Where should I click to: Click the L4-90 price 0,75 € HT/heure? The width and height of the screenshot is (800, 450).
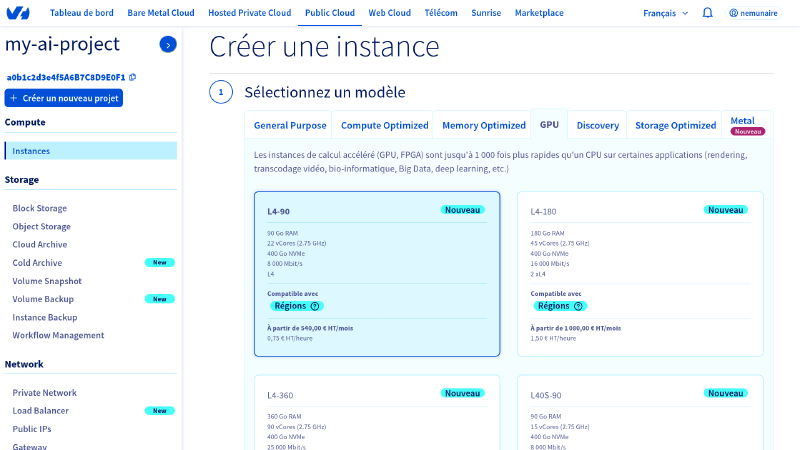coord(290,338)
